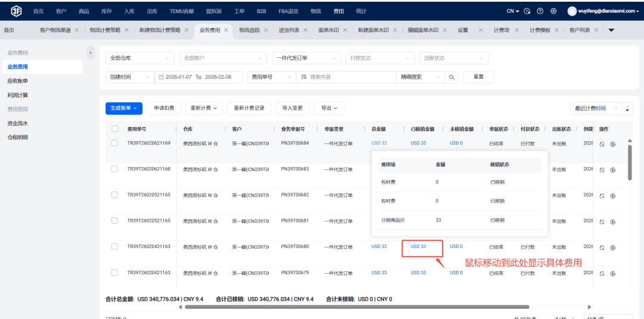The image size is (644, 319).
Task: Open the 最近计费时间 sort dropdown
Action: [597, 108]
